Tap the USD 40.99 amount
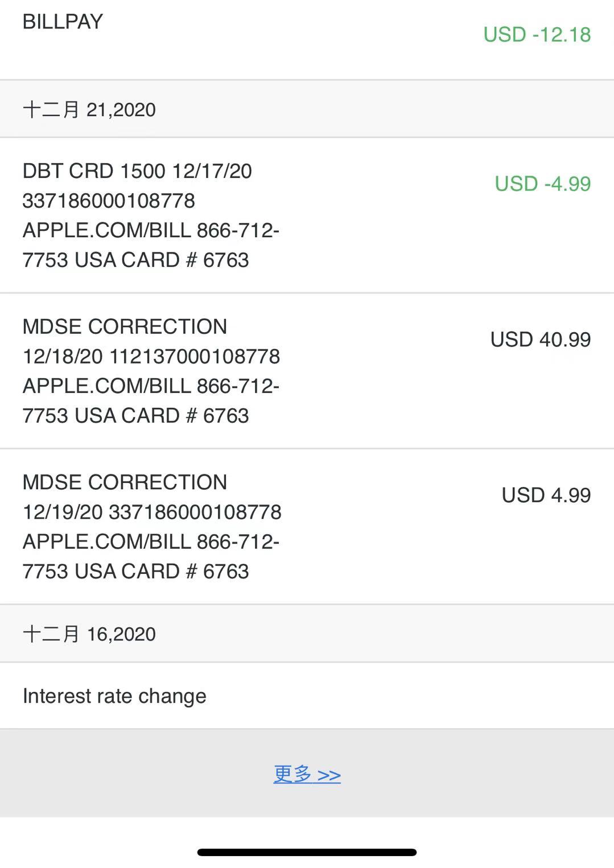614x868 pixels. point(540,340)
